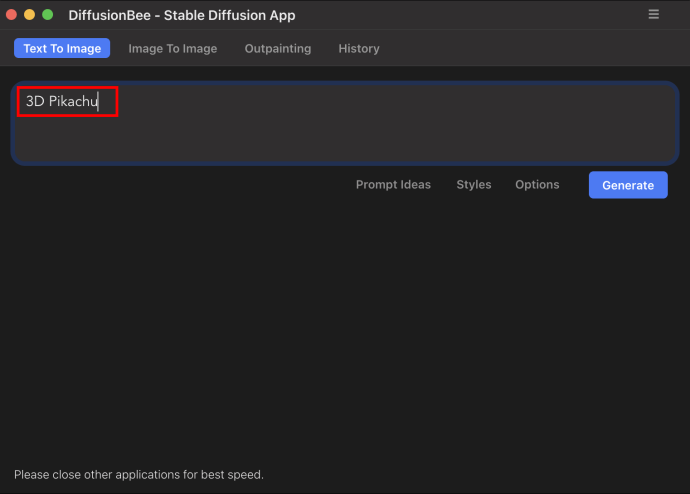The width and height of the screenshot is (690, 494).
Task: Expand the Options panel
Action: pyautogui.click(x=537, y=184)
